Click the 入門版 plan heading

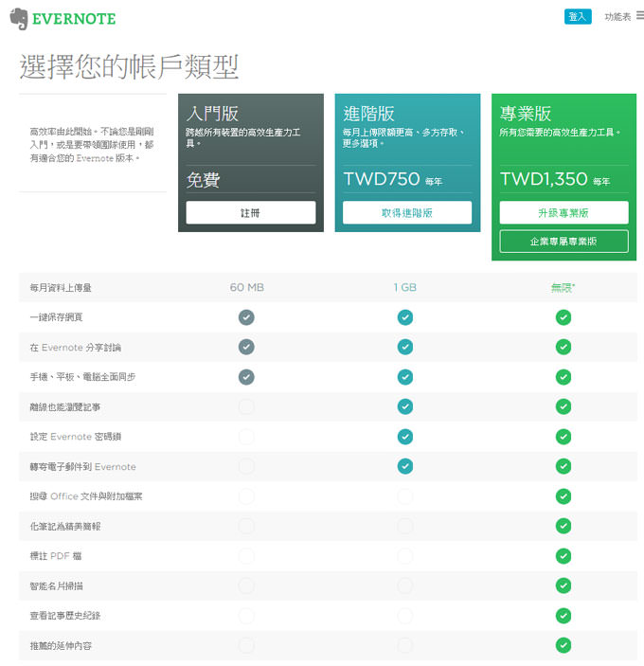212,114
